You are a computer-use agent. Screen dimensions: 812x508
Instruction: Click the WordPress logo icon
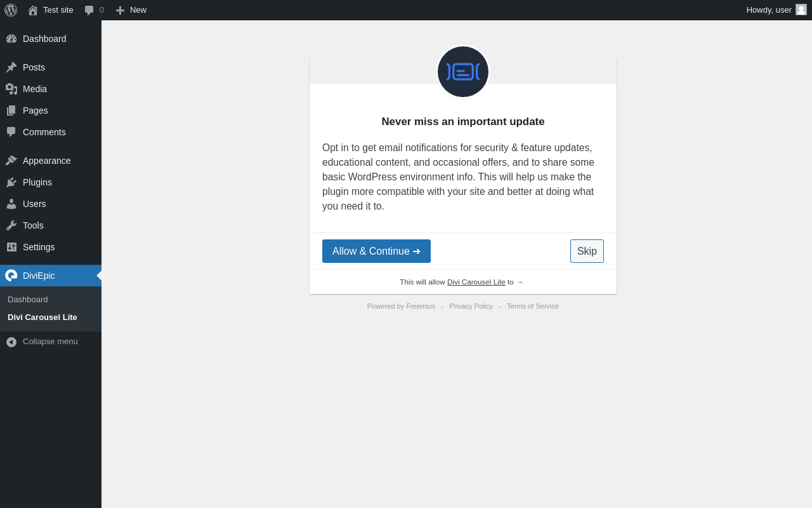pyautogui.click(x=11, y=10)
